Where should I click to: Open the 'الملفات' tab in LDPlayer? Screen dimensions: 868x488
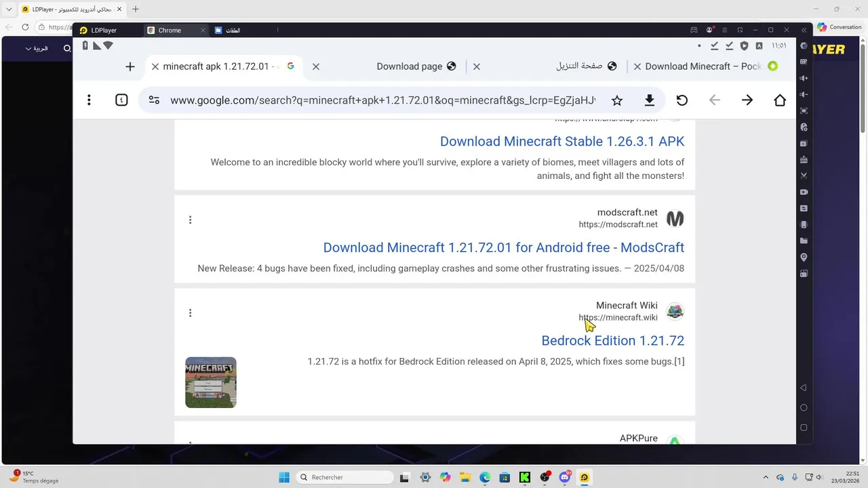(x=227, y=30)
